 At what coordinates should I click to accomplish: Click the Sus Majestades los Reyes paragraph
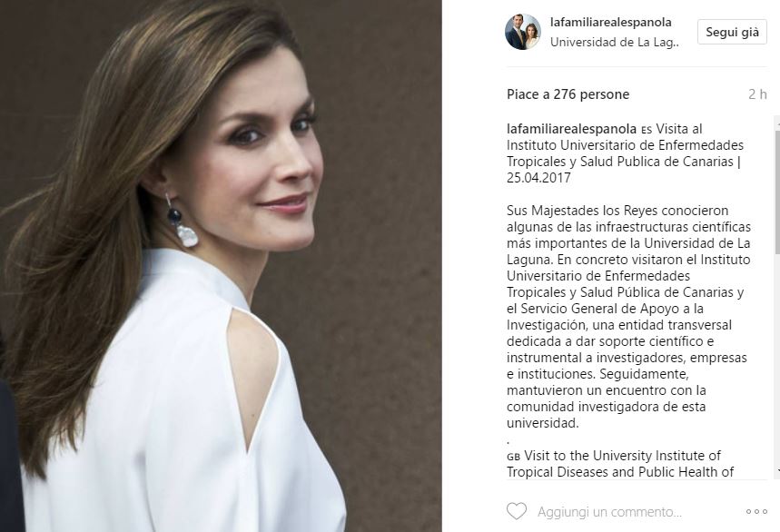[x=628, y=317]
